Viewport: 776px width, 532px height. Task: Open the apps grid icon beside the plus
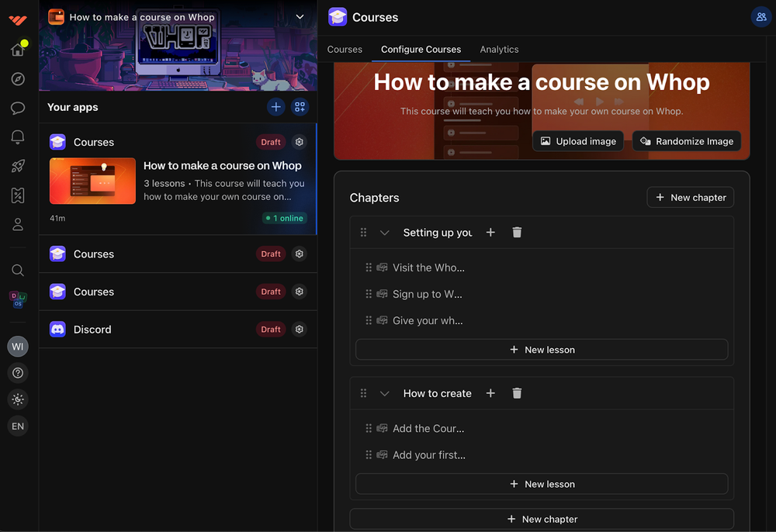point(300,106)
